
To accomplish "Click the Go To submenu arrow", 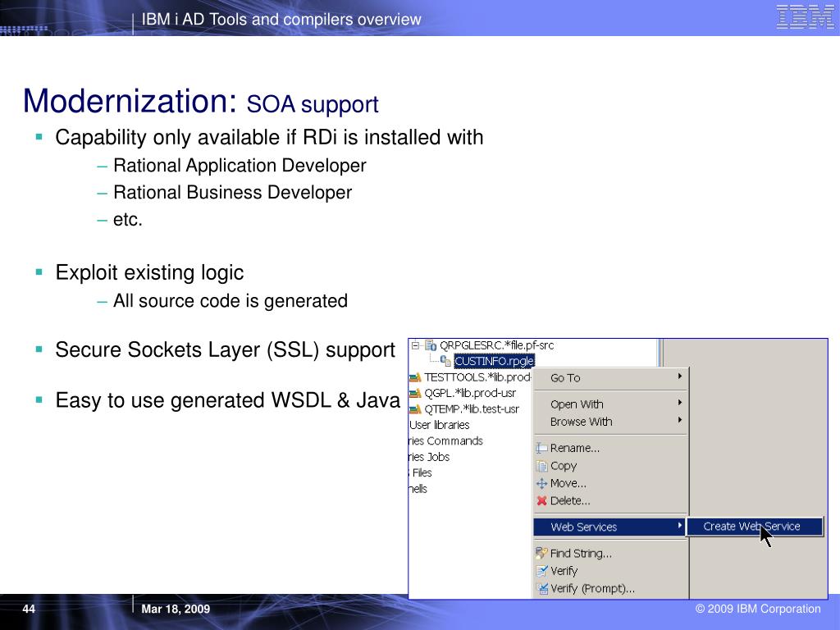I will point(680,377).
